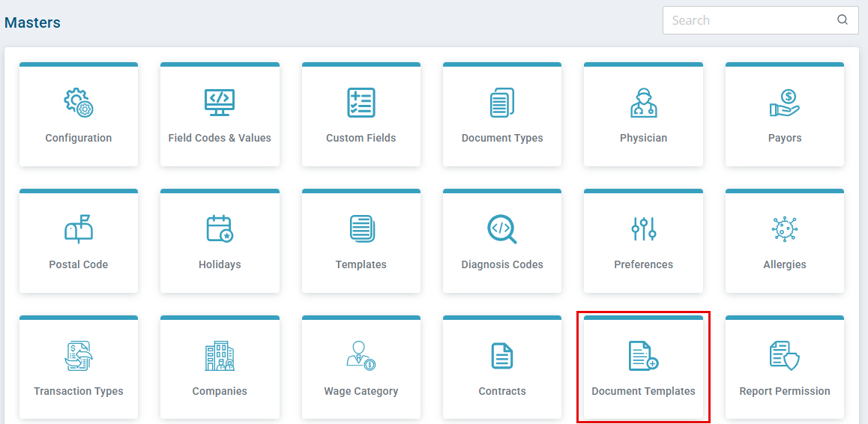Click the Payors label
Screen dimensions: 868x424
[784, 138]
